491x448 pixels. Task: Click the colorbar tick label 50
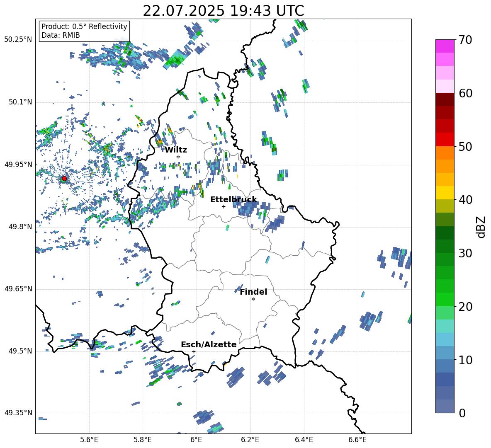465,146
